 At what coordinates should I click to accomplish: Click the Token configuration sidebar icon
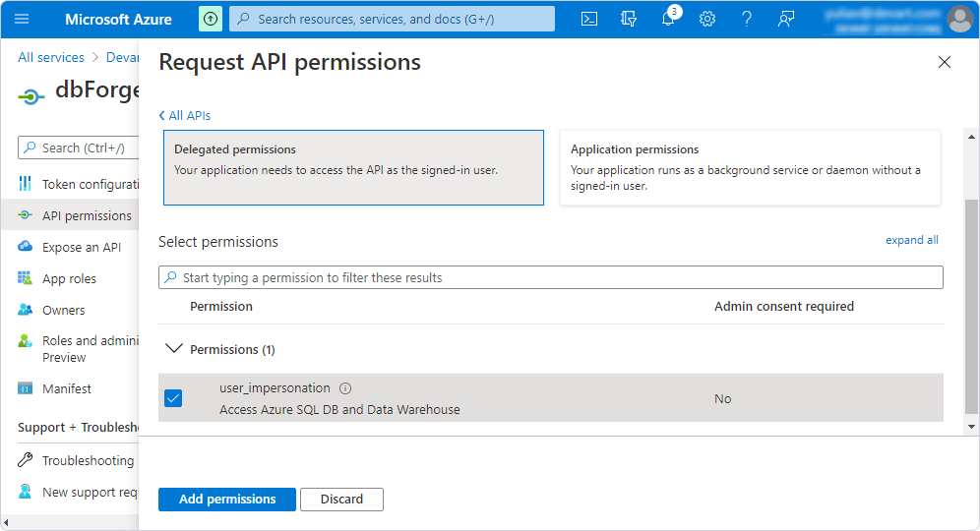(x=25, y=183)
